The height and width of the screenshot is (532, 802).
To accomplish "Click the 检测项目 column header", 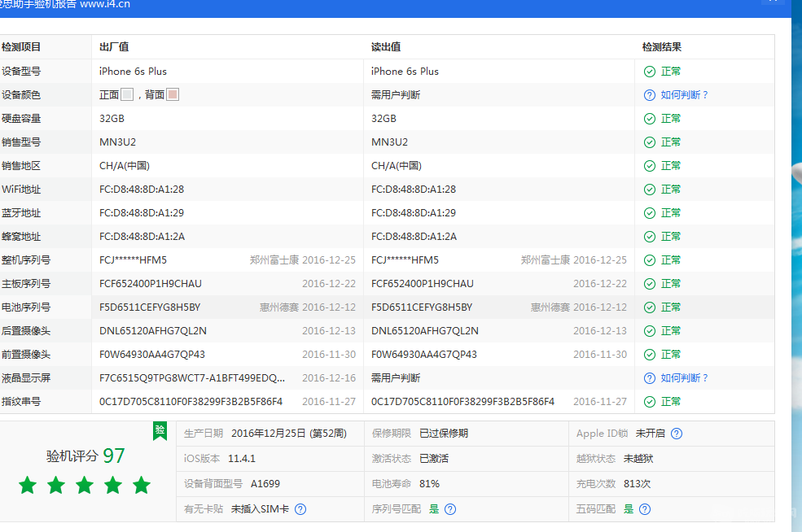I will tap(21, 47).
